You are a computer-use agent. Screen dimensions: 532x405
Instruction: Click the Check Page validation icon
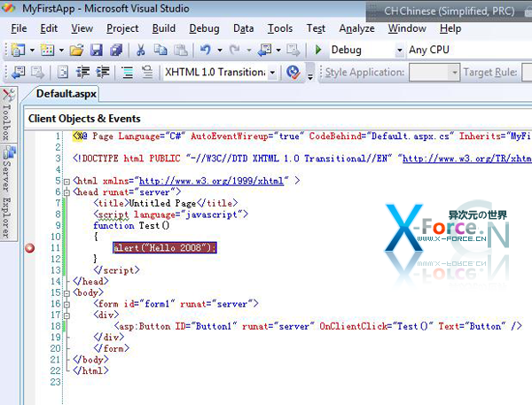click(293, 73)
